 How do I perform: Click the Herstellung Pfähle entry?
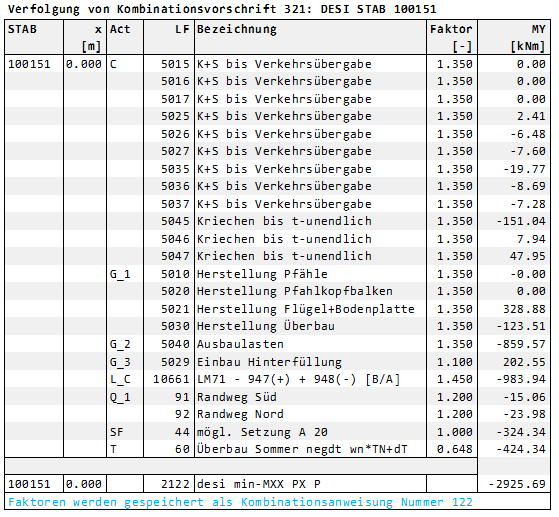[262, 274]
